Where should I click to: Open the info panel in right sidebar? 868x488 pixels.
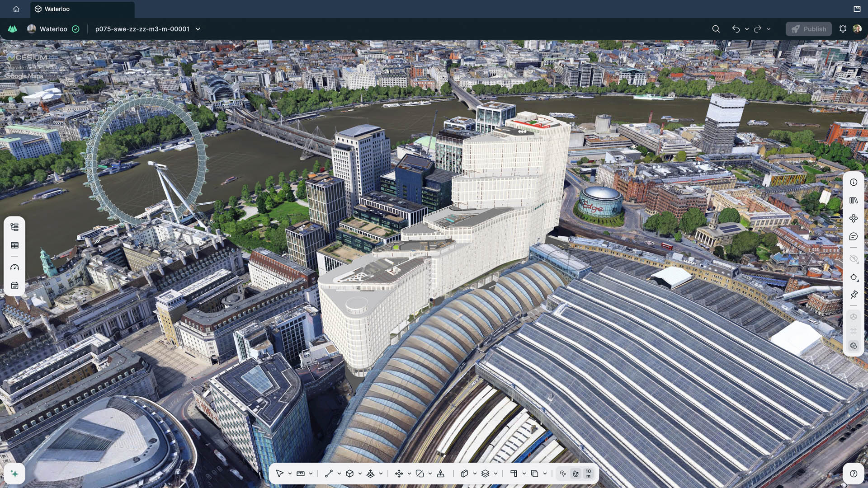point(854,183)
